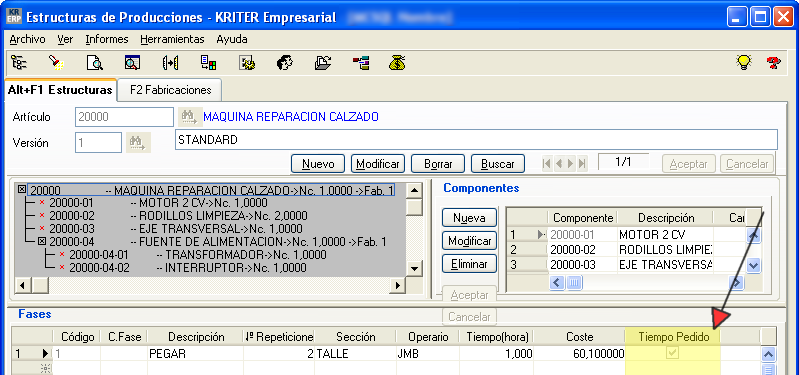The height and width of the screenshot is (375, 799).
Task: Click the flashlight toolbar icon
Action: tap(57, 63)
